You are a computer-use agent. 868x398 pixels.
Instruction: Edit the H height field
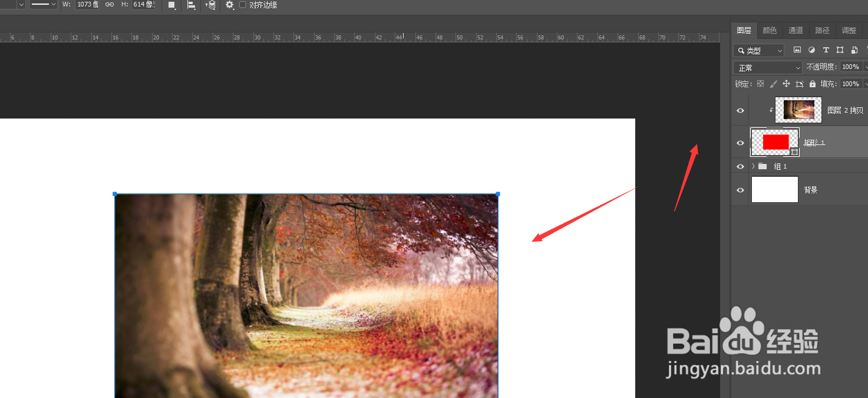pyautogui.click(x=143, y=5)
